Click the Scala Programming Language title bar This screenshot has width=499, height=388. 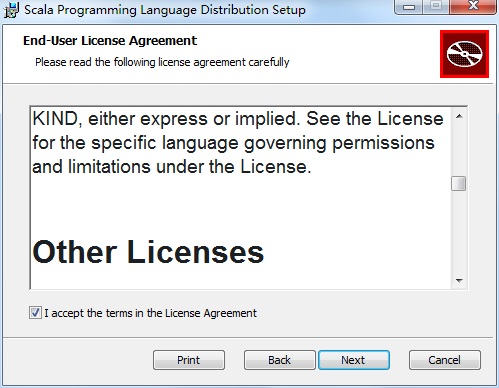pyautogui.click(x=165, y=10)
